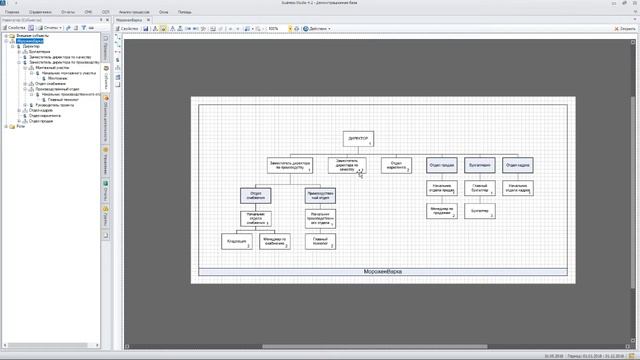Click the pin icon of navigator panel
640x360 pixels.
click(x=101, y=20)
